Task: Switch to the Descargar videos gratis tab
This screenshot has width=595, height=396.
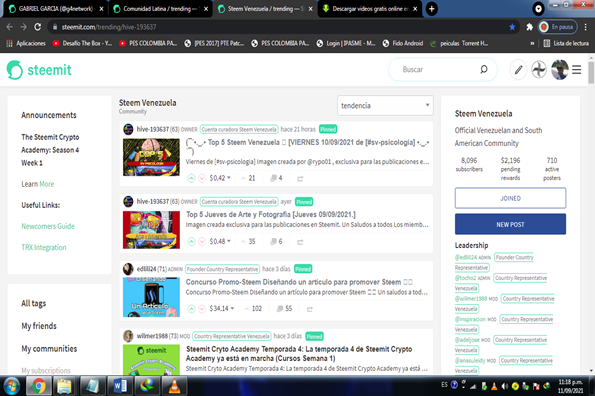Action: [370, 9]
